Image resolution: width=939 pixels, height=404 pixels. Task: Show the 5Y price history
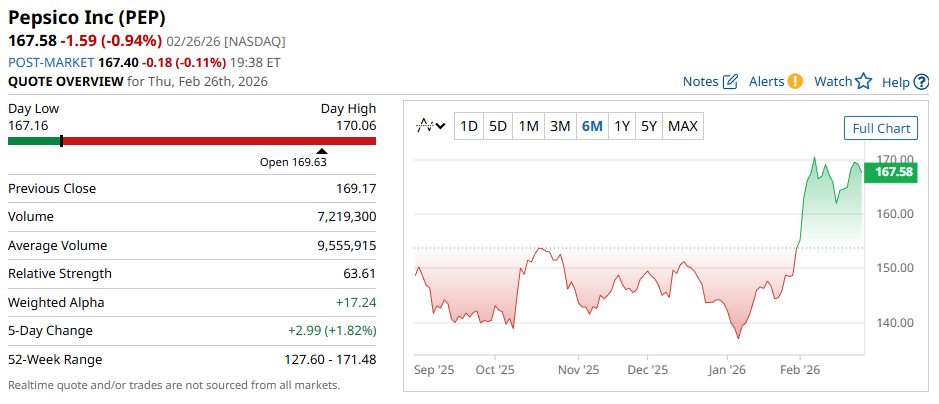coord(649,126)
